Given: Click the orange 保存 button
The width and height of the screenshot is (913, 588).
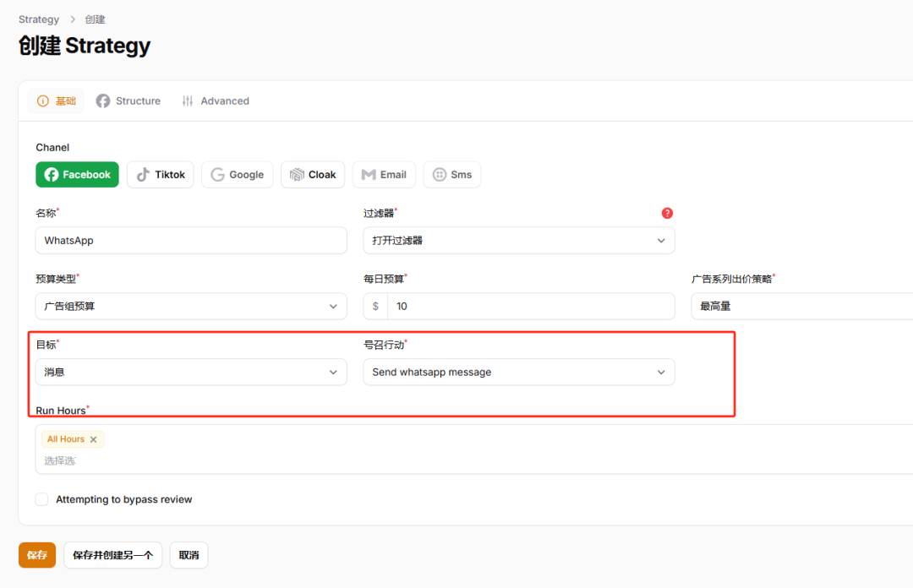Looking at the screenshot, I should pyautogui.click(x=37, y=555).
